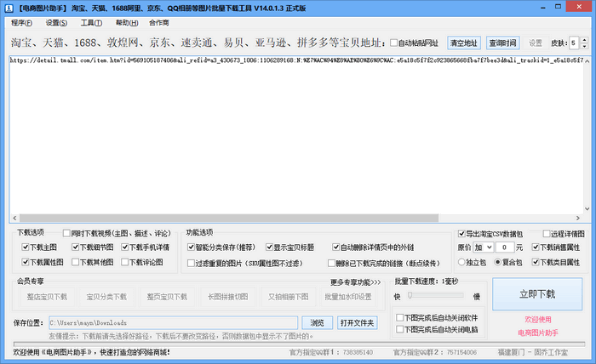Open the 帮助(H) menu
596x364 pixels.
coord(127,23)
